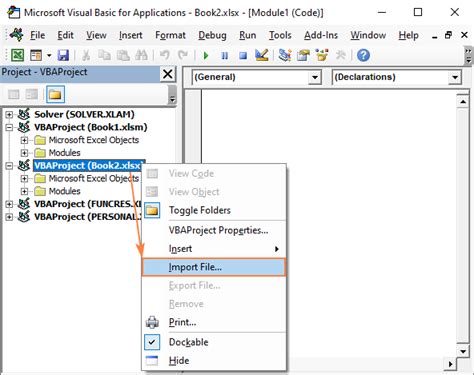Select VBAProject (Book2.xlsx) in tree
The height and width of the screenshot is (375, 474).
click(x=88, y=166)
